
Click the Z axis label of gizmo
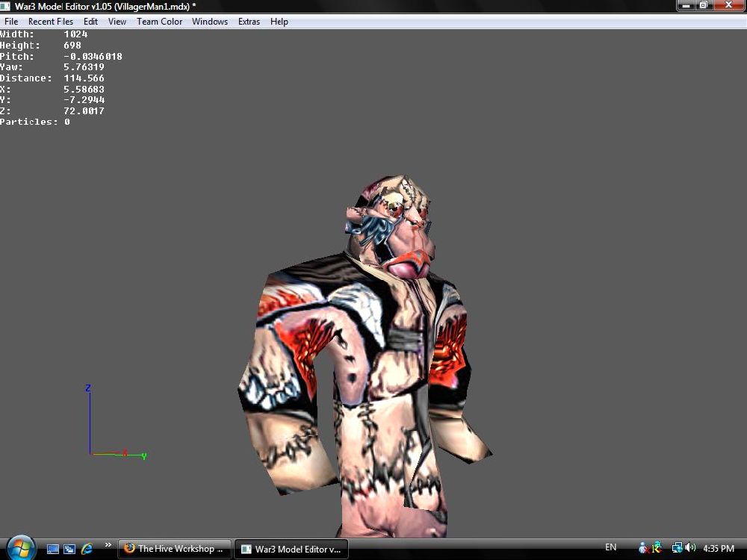point(87,388)
